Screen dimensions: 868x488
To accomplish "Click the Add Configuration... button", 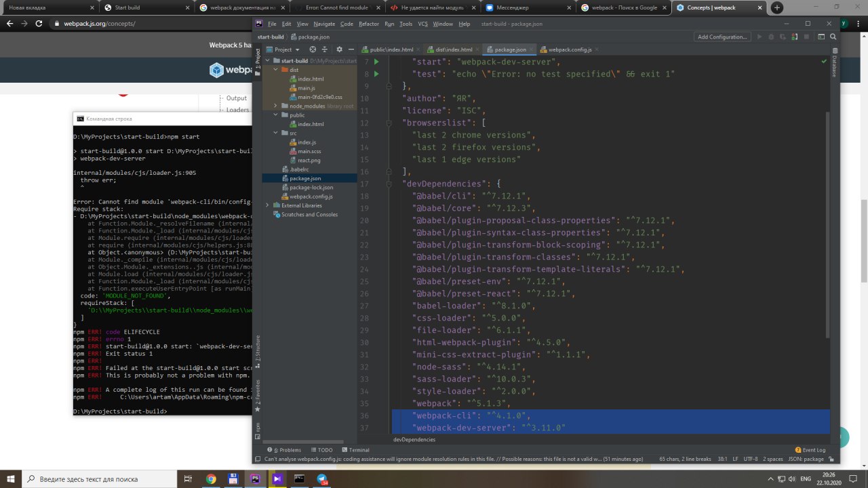I will [x=722, y=37].
